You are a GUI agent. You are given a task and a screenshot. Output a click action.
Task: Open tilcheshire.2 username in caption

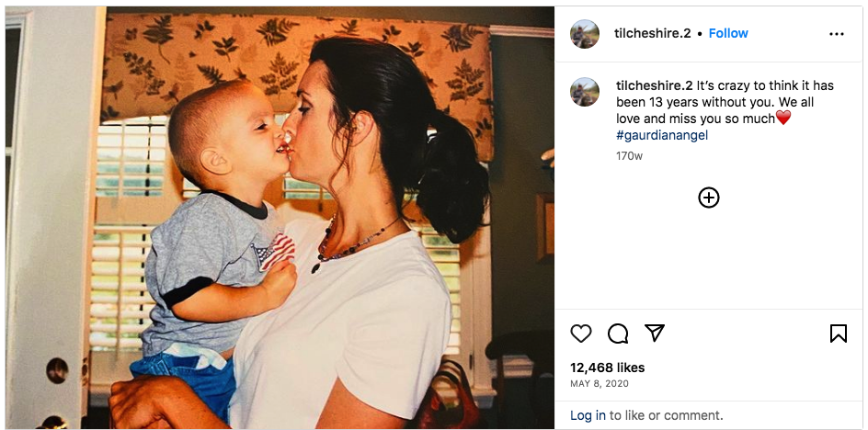click(x=655, y=85)
